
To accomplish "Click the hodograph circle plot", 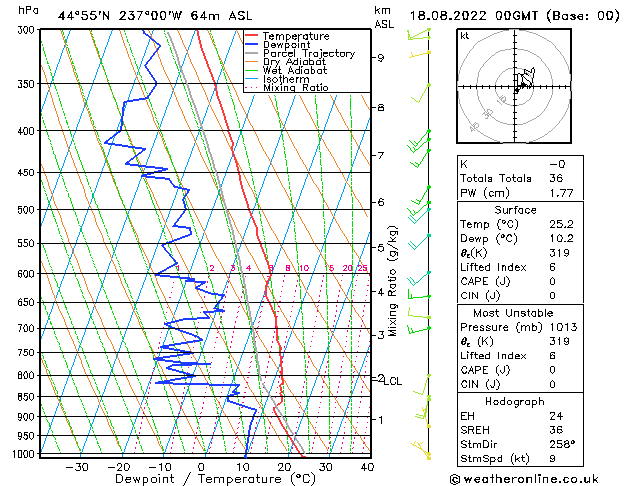I will (x=516, y=89).
